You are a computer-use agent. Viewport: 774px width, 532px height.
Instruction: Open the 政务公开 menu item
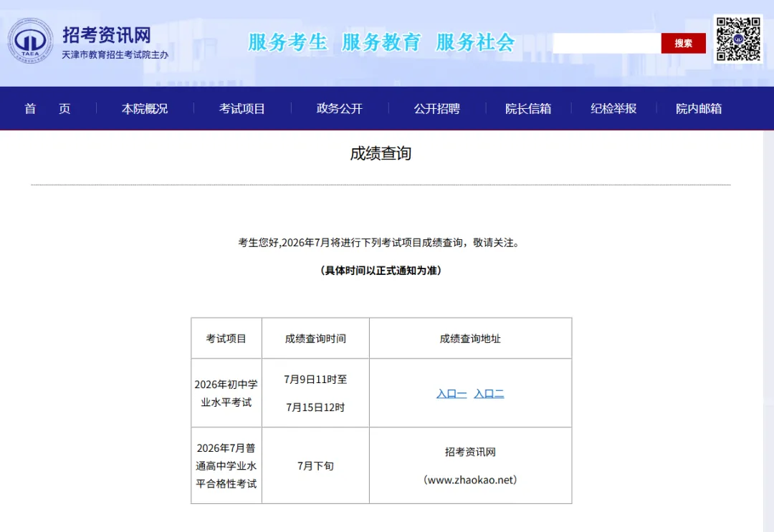point(340,108)
